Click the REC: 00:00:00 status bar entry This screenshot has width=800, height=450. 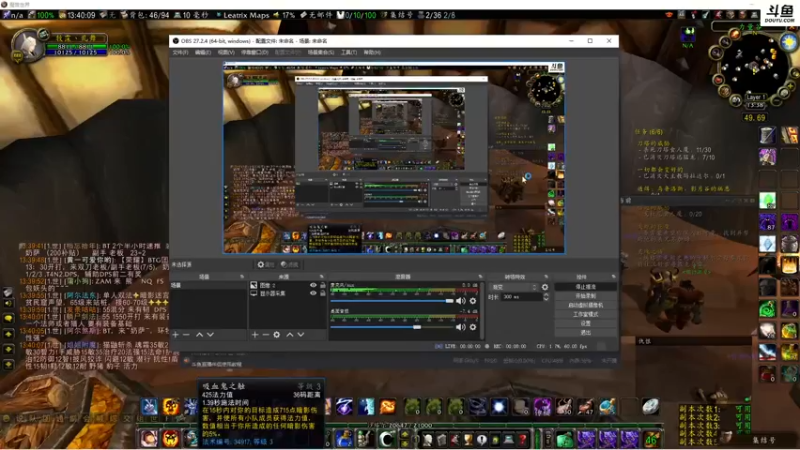point(506,346)
